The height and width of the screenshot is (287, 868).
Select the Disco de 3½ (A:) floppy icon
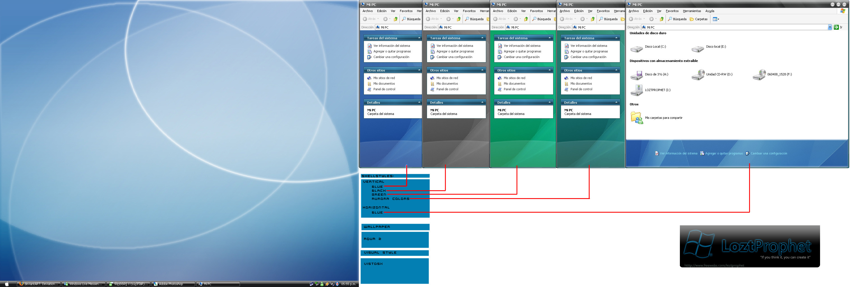coord(637,75)
